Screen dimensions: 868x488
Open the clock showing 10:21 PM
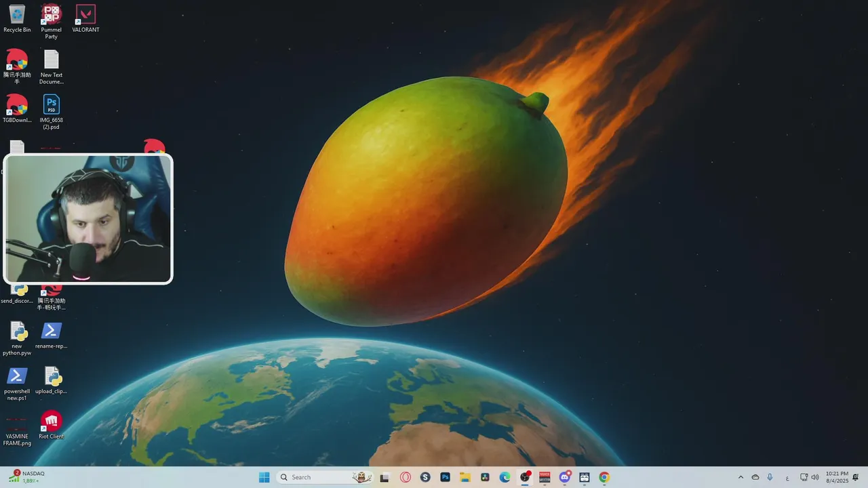point(837,477)
